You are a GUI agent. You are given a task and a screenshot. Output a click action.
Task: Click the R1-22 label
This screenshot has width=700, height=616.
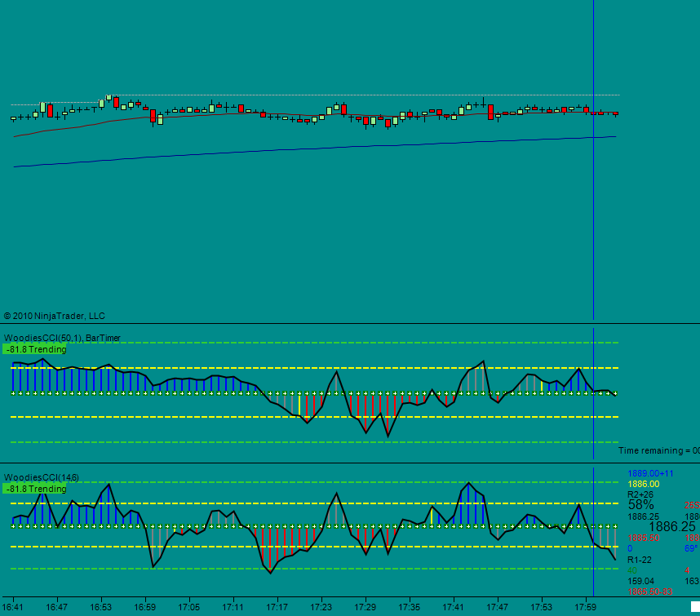pos(640,560)
